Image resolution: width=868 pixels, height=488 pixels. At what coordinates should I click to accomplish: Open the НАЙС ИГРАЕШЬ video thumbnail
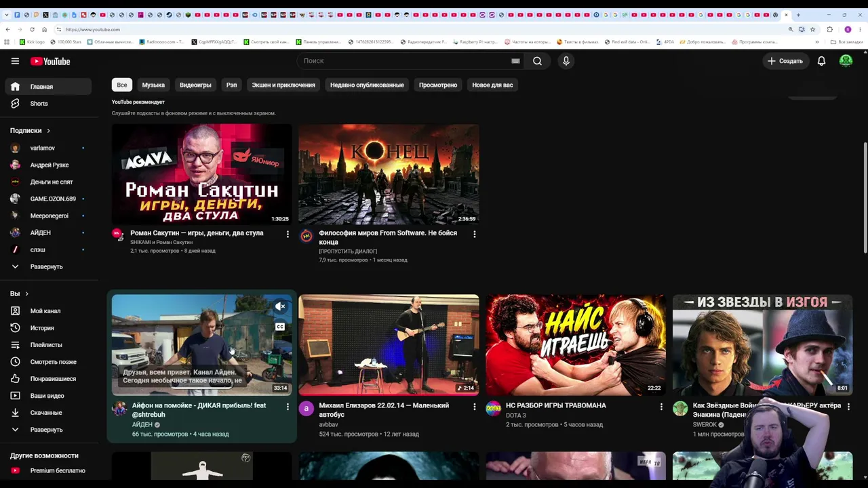tap(576, 345)
